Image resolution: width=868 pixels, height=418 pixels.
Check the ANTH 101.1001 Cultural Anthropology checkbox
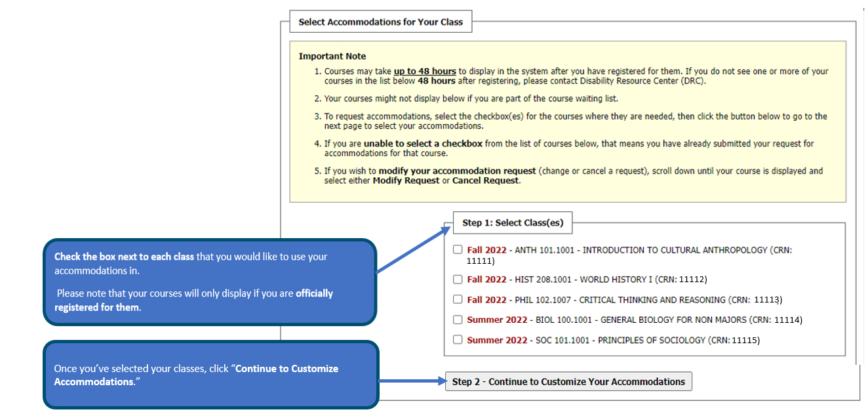(458, 250)
